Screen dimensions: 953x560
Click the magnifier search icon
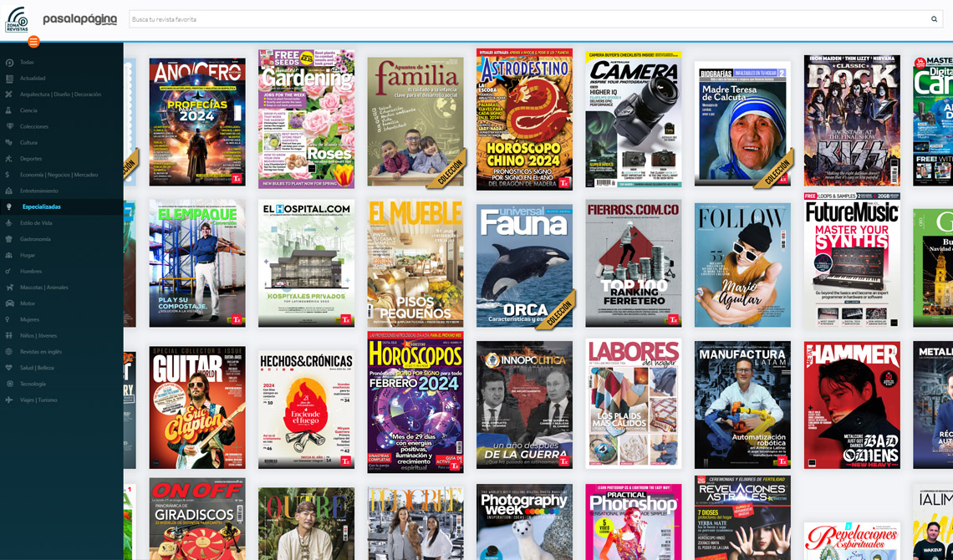pyautogui.click(x=934, y=19)
